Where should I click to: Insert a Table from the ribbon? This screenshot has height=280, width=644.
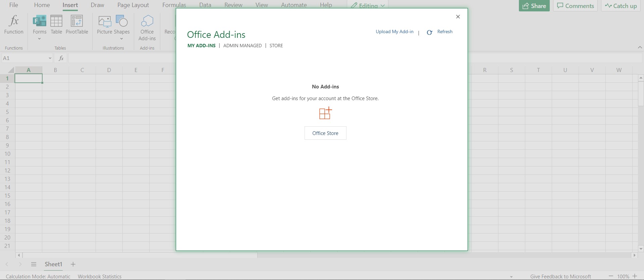(56, 25)
